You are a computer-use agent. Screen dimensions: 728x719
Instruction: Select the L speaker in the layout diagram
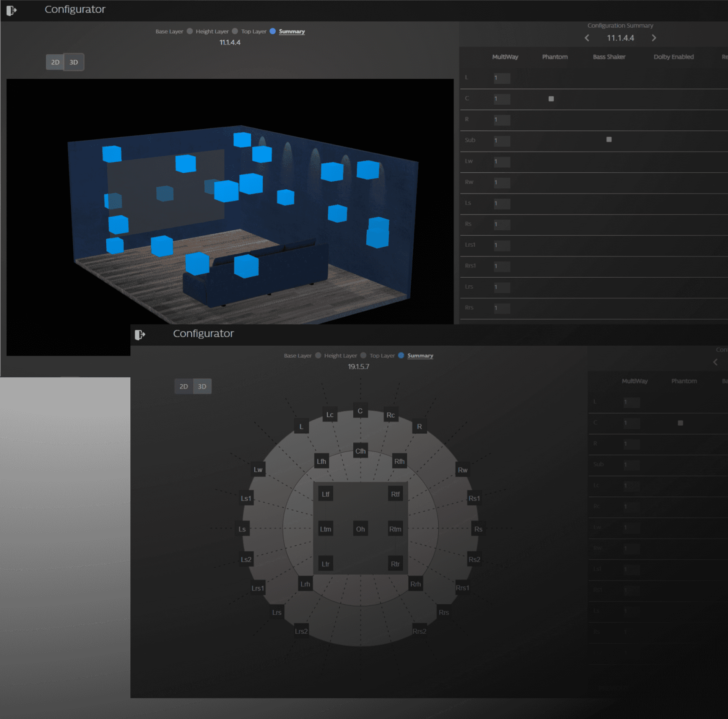coord(301,426)
